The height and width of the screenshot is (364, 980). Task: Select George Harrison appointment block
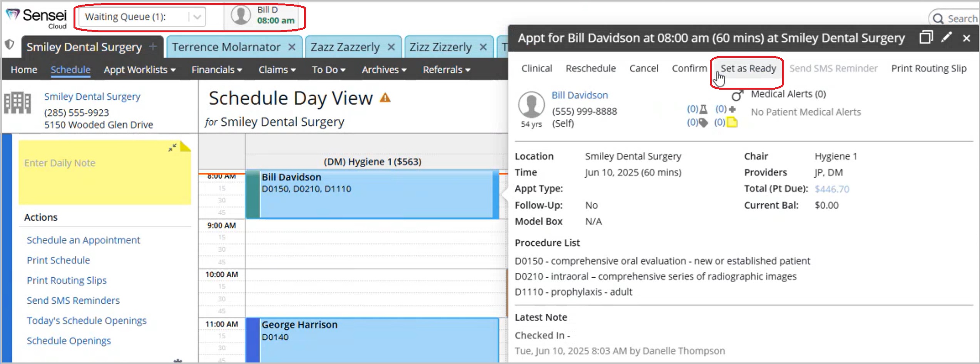click(x=372, y=340)
